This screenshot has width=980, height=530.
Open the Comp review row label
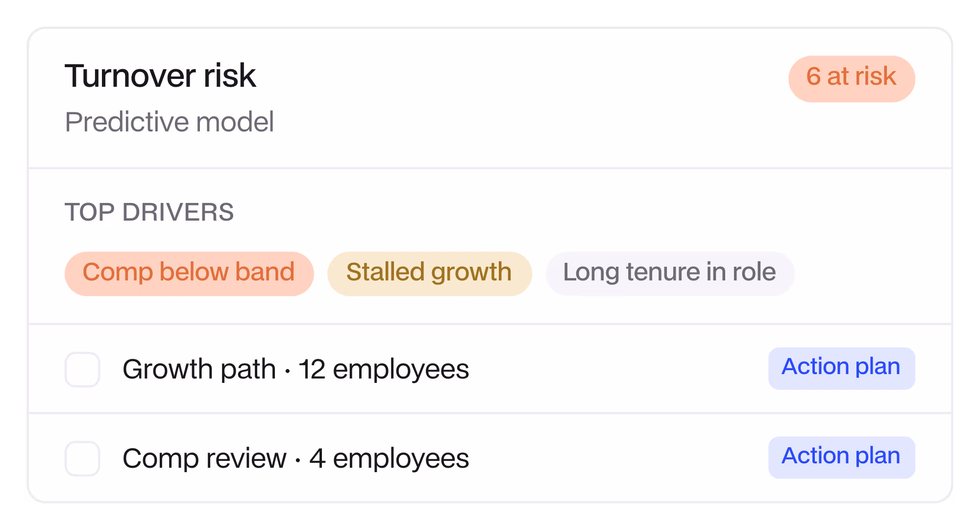click(204, 458)
